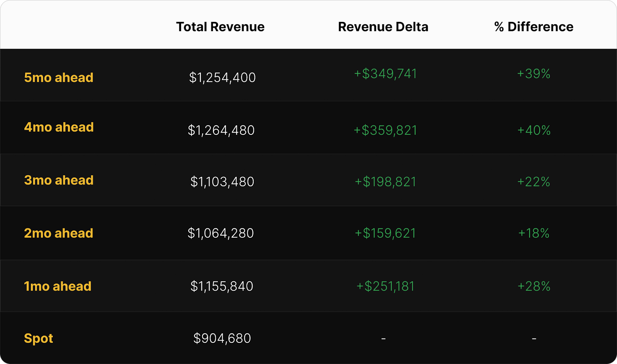Click the % Difference column header
This screenshot has width=617, height=364.
point(534,27)
